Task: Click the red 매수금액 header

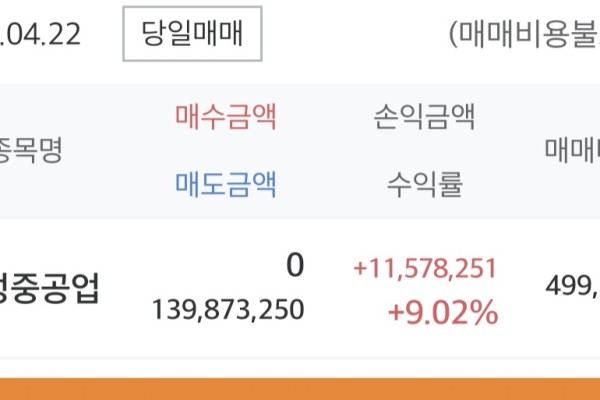Action: point(225,118)
